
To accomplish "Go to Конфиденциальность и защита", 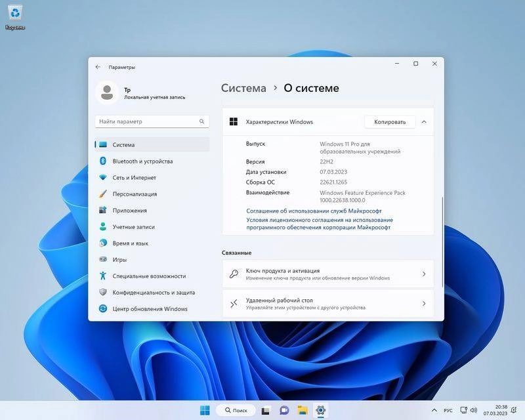I will (x=152, y=293).
